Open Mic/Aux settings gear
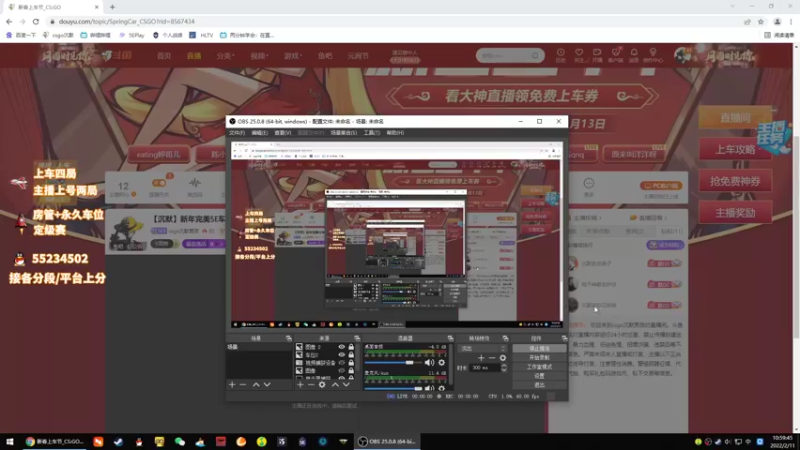Screen dimensions: 800x450 tap(441, 388)
